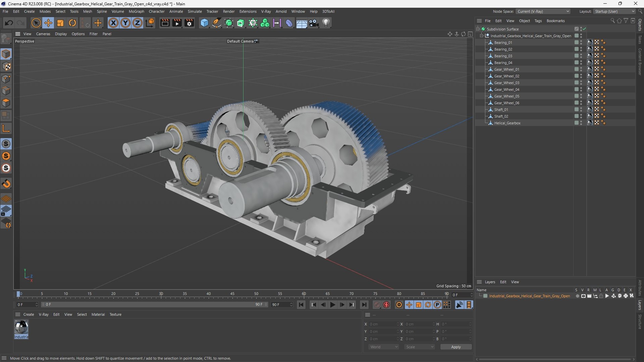Image resolution: width=644 pixels, height=362 pixels.
Task: Open the Scale mode dropdown
Action: click(420, 347)
